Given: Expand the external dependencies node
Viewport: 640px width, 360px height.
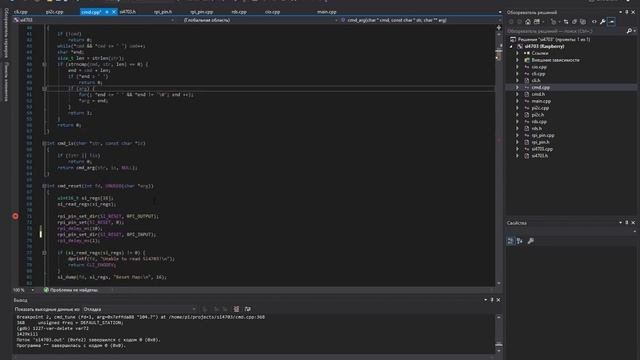Looking at the screenshot, I should [517, 60].
